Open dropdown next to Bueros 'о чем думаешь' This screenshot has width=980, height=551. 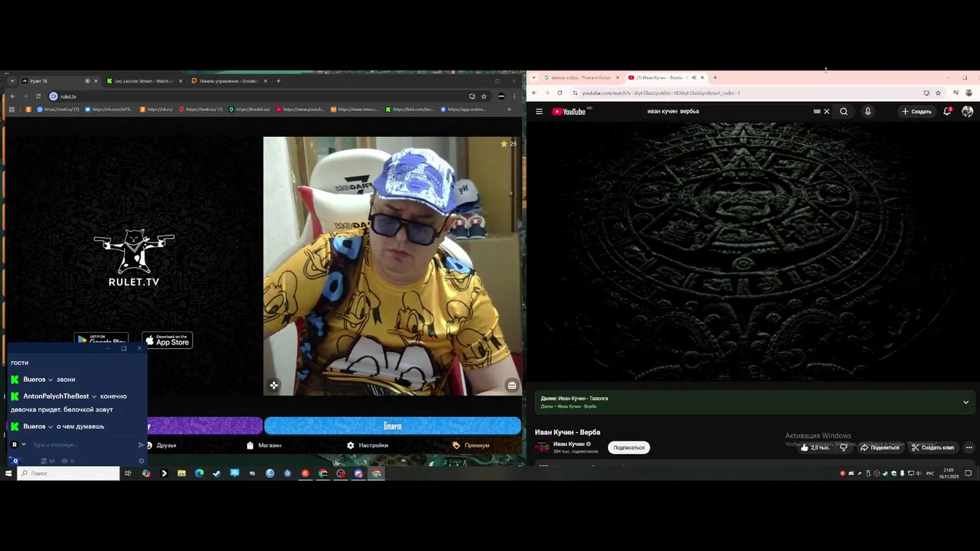(x=51, y=426)
